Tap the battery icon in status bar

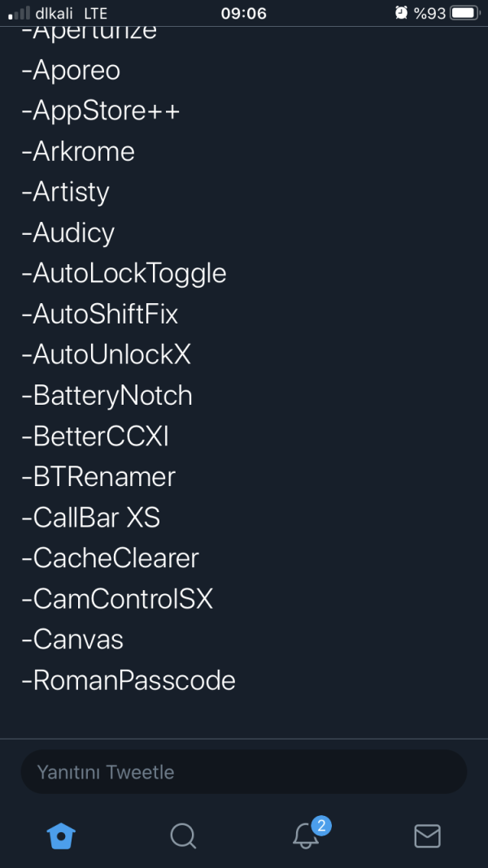point(464,13)
